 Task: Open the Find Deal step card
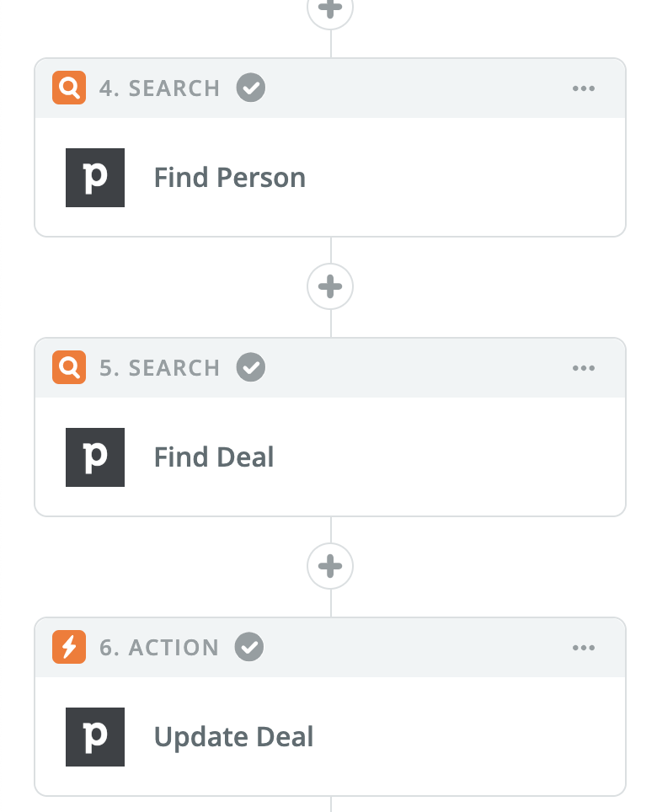(x=330, y=457)
